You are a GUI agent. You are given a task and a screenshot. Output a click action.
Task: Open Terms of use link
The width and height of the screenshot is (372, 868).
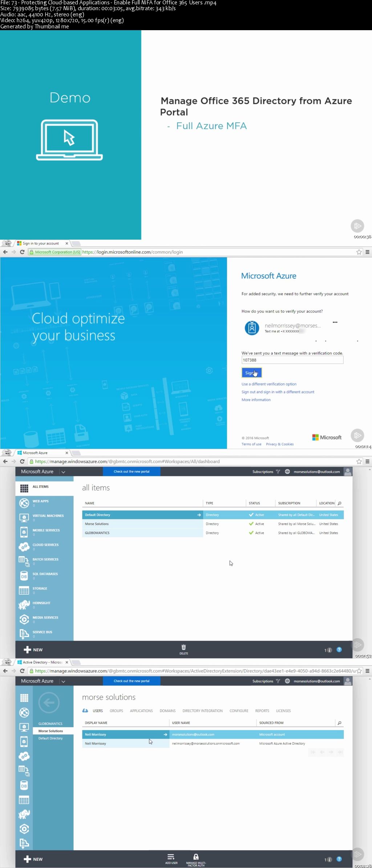point(251,444)
